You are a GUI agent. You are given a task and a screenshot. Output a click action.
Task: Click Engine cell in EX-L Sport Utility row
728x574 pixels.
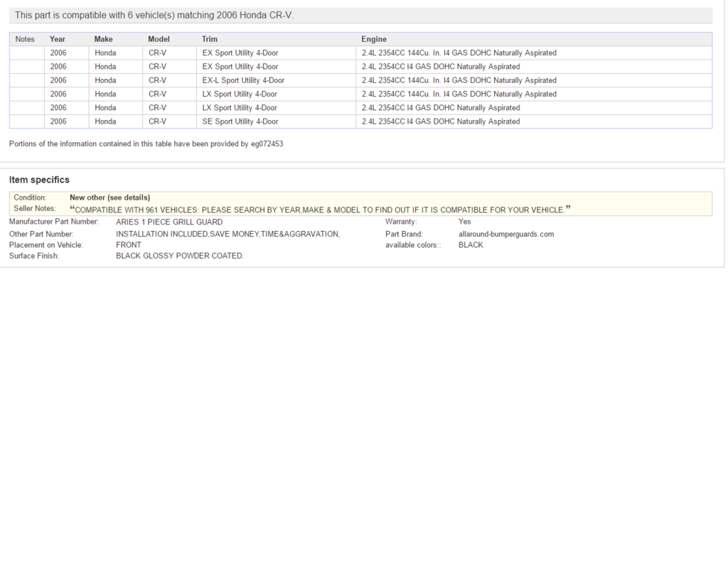534,80
